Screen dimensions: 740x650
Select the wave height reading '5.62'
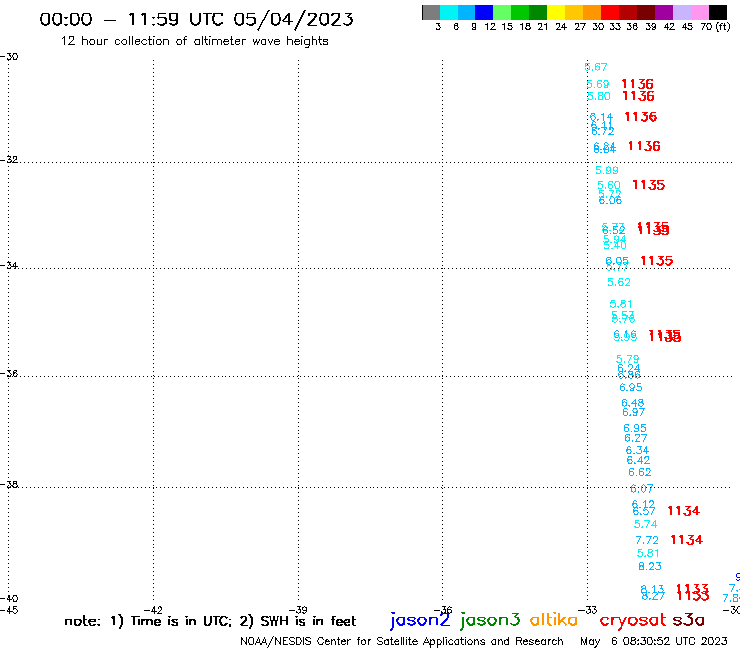point(619,282)
